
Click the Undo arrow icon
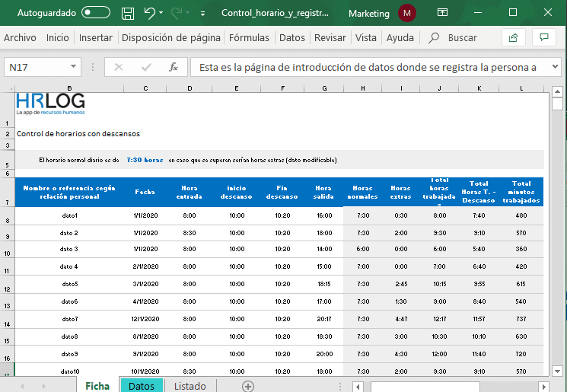[150, 13]
